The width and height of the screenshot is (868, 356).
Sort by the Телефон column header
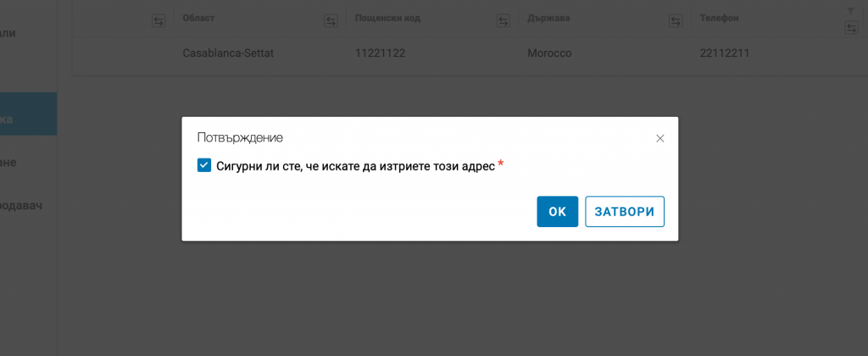tap(721, 18)
